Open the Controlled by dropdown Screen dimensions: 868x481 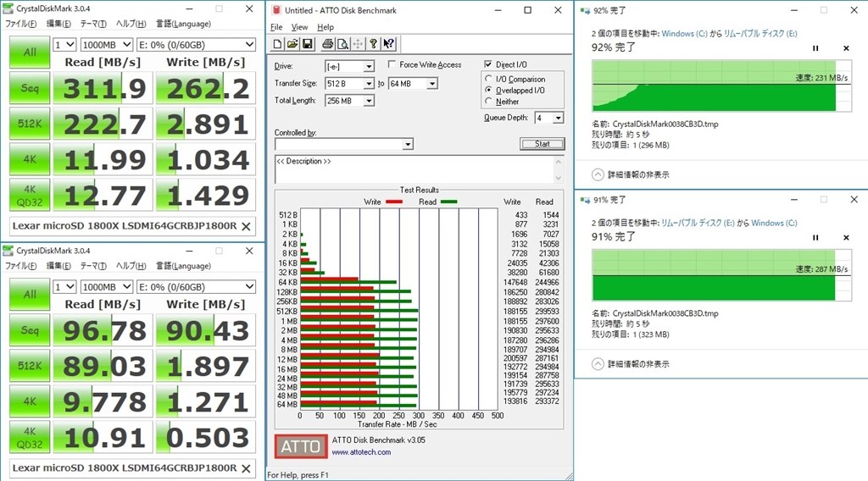coord(408,144)
